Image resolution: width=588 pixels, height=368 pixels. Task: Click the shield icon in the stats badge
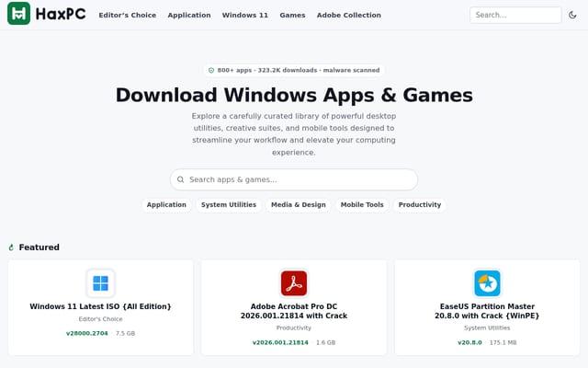[211, 70]
